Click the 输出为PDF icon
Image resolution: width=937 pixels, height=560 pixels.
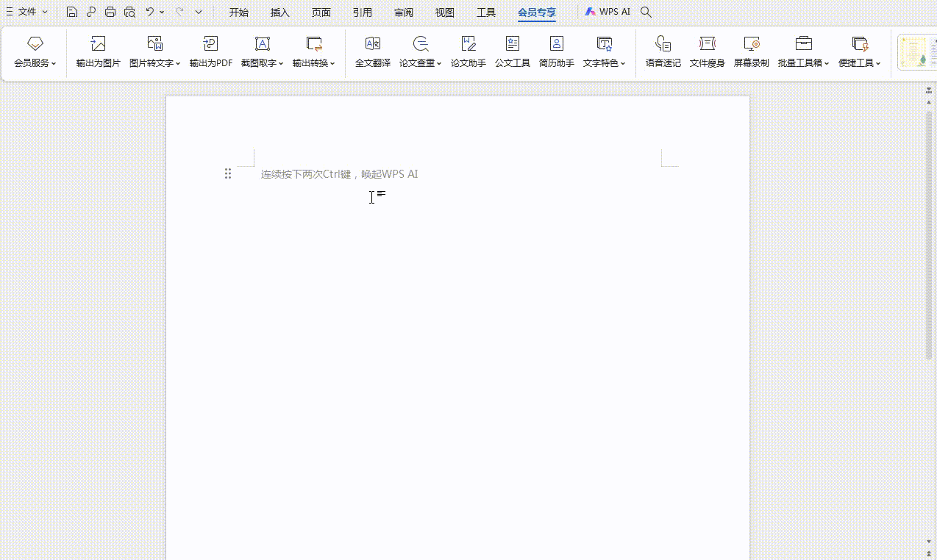[x=210, y=44]
